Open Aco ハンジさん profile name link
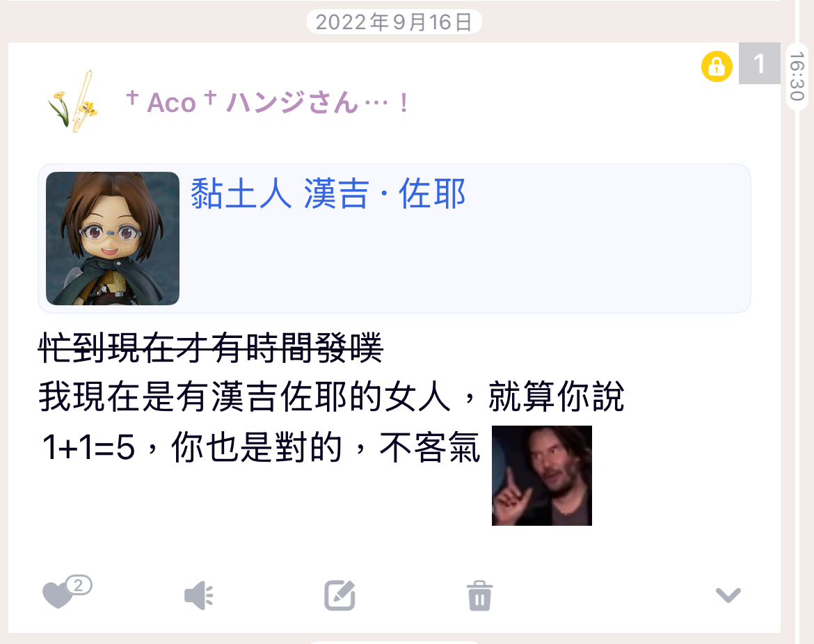The image size is (814, 644). point(267,102)
